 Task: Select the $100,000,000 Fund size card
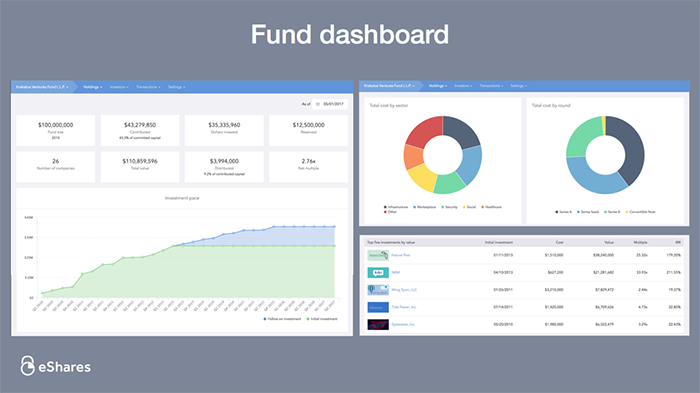(56, 130)
